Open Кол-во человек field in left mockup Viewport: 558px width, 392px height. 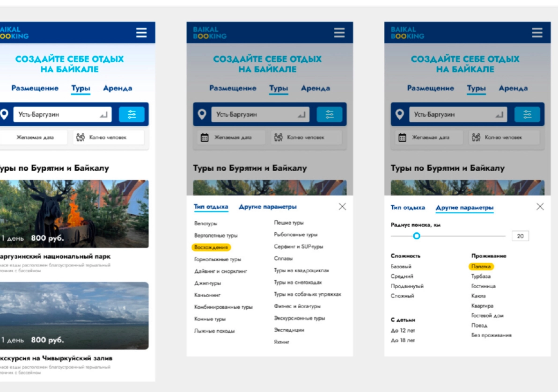(x=109, y=138)
